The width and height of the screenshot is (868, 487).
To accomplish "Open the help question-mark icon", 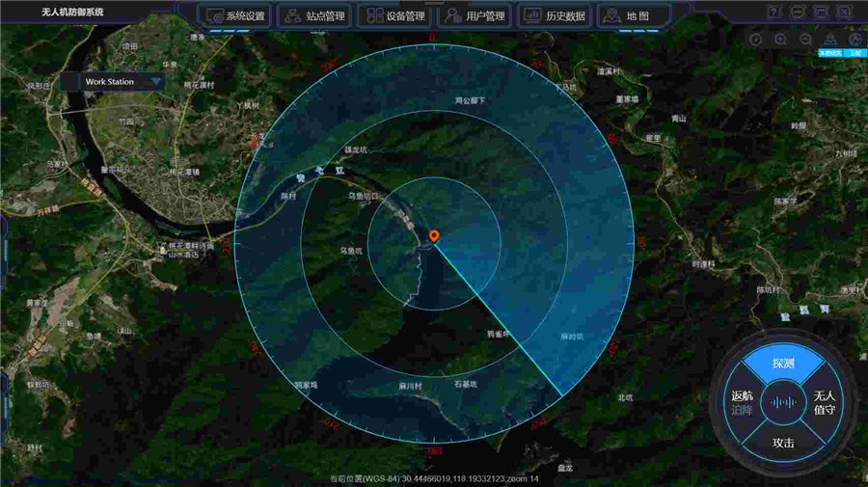I will [x=773, y=13].
